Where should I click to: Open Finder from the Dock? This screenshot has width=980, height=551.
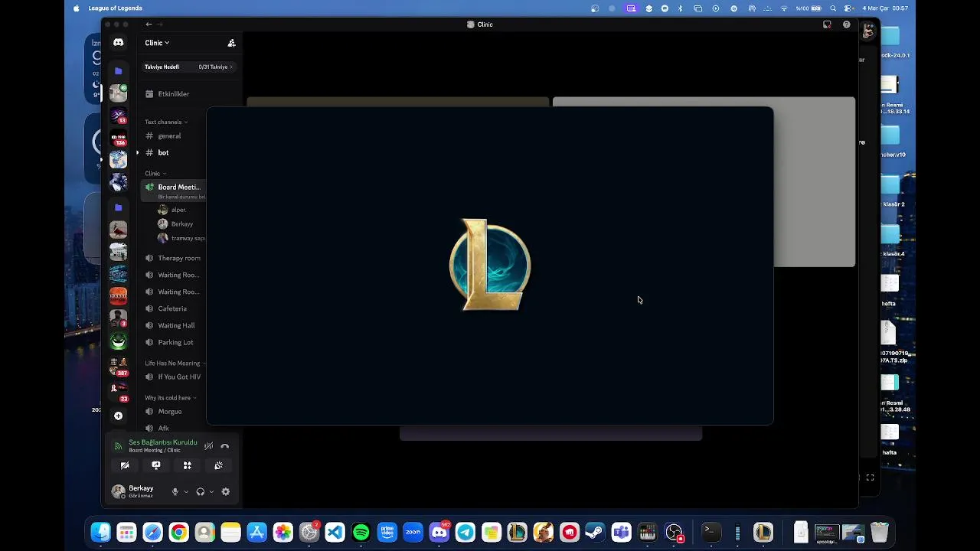pyautogui.click(x=100, y=532)
